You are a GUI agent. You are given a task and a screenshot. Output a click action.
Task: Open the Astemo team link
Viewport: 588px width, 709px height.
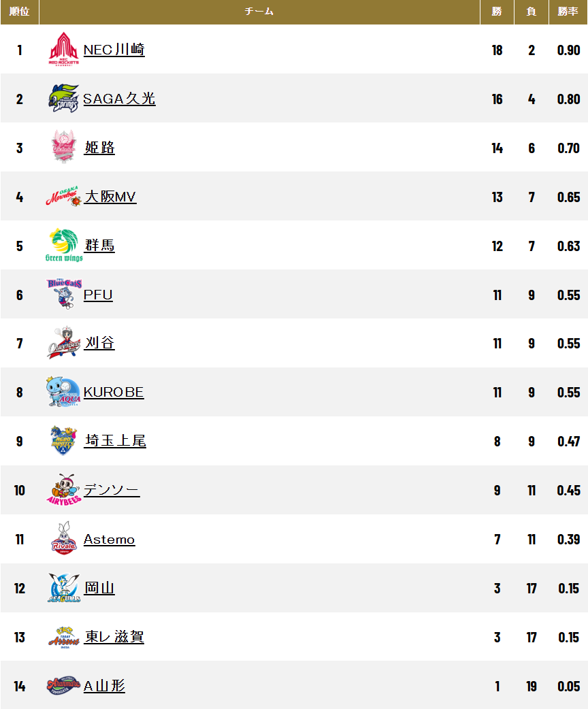coord(109,539)
